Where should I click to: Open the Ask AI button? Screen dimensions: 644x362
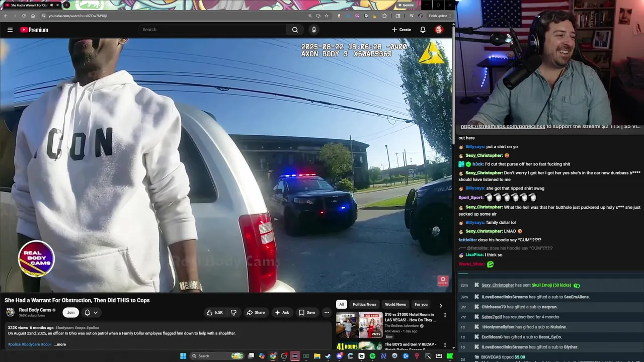[281, 312]
